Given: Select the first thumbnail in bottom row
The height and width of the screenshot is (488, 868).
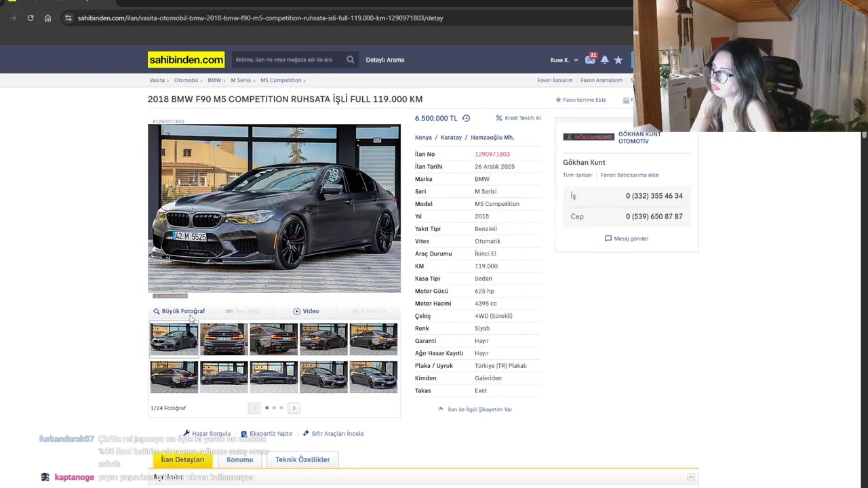Looking at the screenshot, I should click(174, 377).
